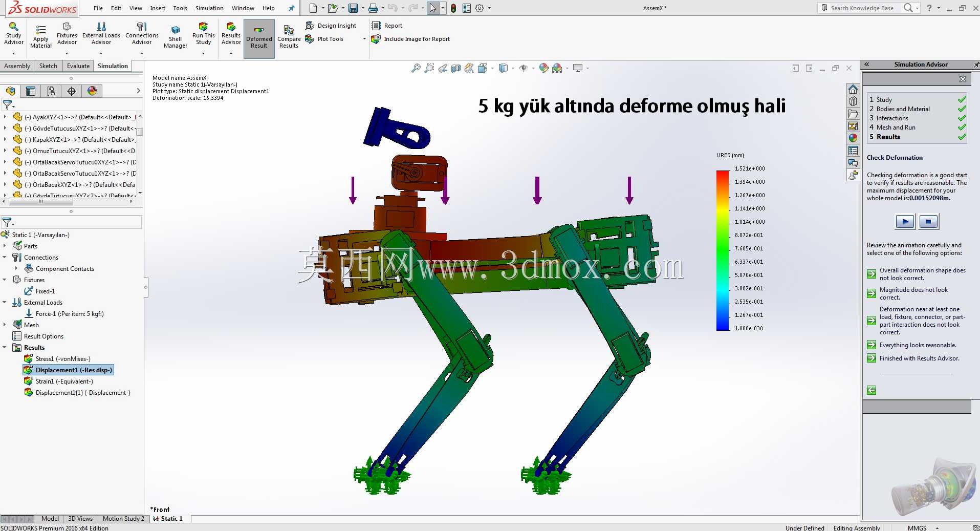Screen dimensions: 980x531
Task: Click New document icon
Action: point(313,8)
